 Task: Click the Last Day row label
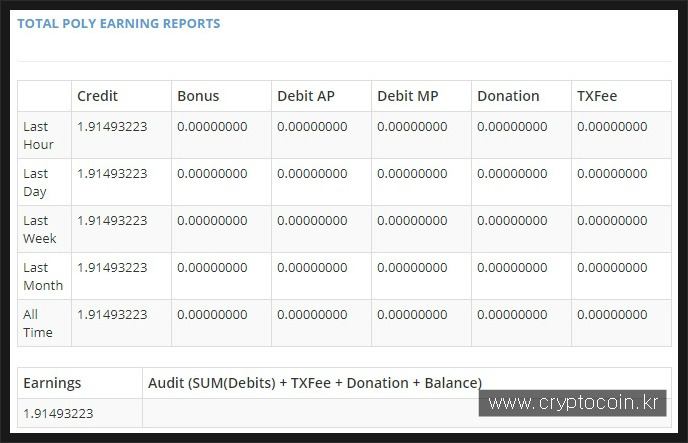36,182
